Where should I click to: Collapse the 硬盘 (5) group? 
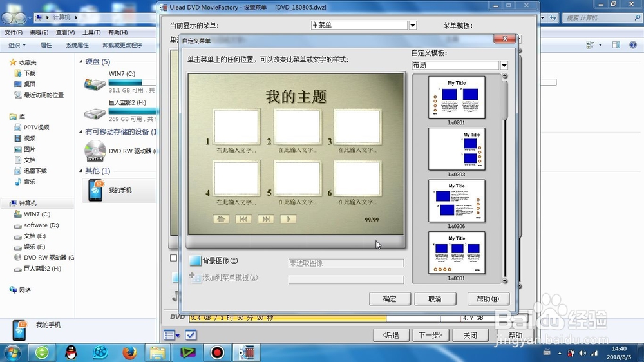81,62
